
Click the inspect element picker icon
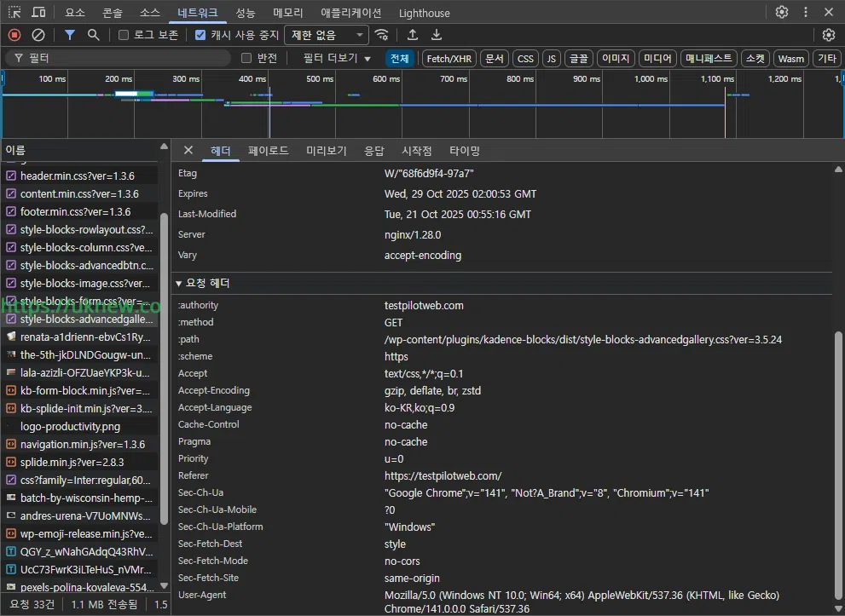tap(14, 13)
